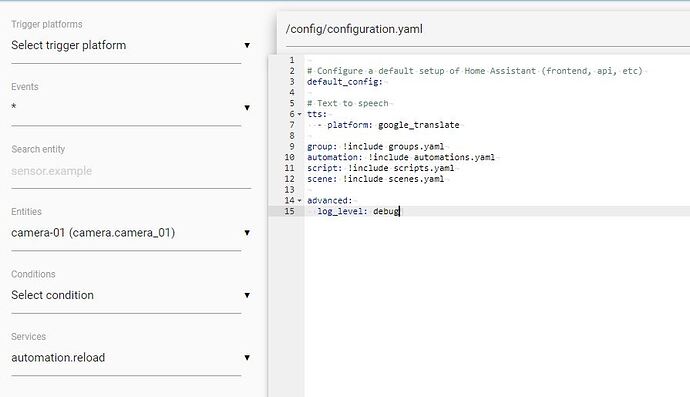
Task: Click the 'default_config:' line in editor
Action: tap(345, 82)
